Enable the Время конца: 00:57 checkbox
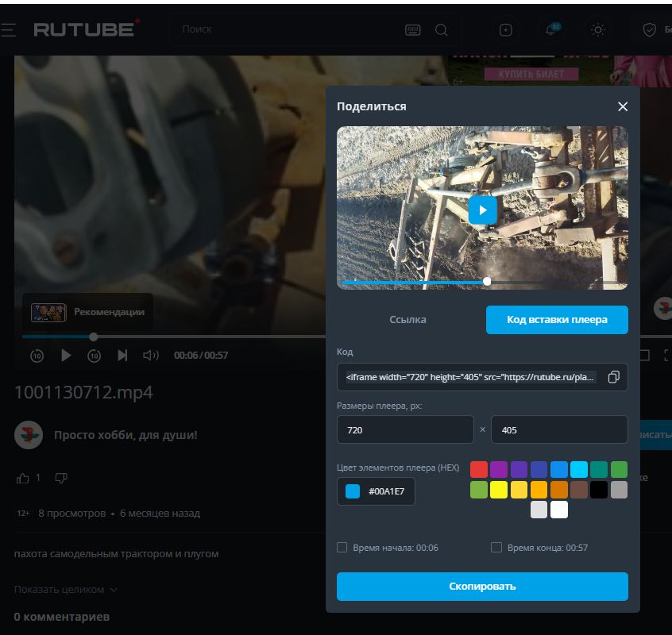672x635 pixels. (496, 547)
